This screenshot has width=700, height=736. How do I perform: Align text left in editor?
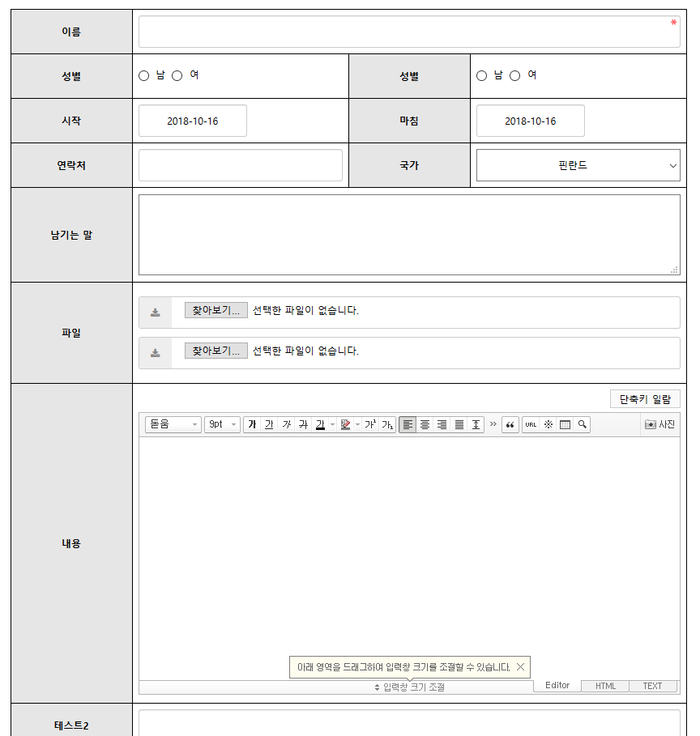408,424
